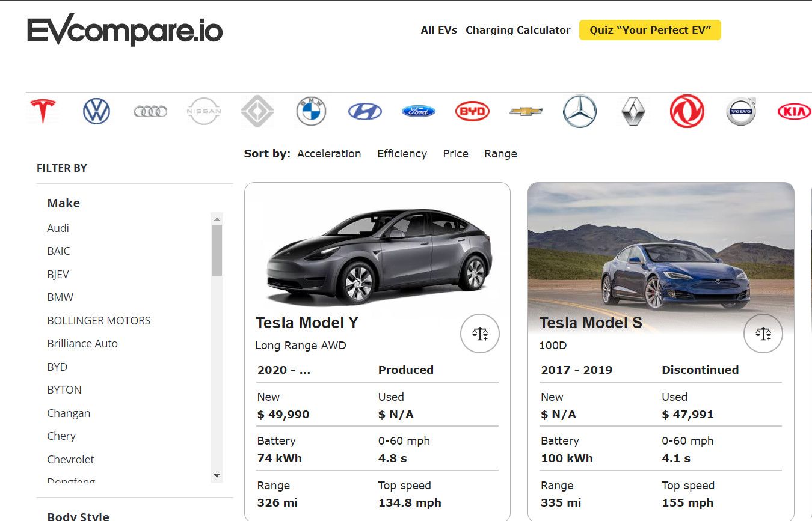Open the All EVs menu item
The width and height of the screenshot is (812, 521).
coord(438,30)
